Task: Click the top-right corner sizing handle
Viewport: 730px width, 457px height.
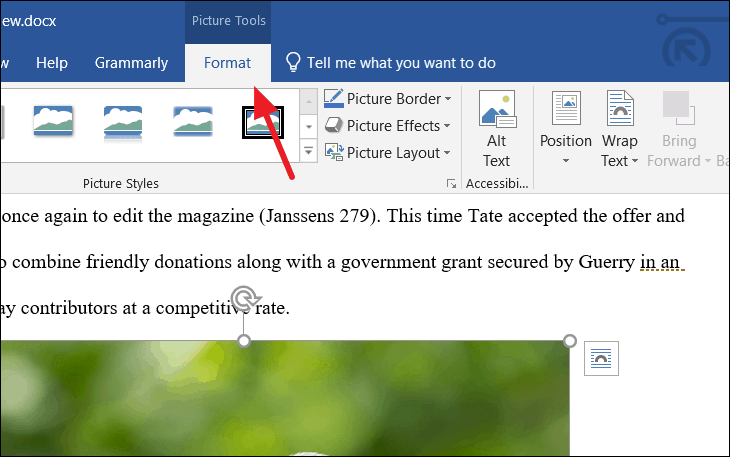Action: [x=570, y=341]
